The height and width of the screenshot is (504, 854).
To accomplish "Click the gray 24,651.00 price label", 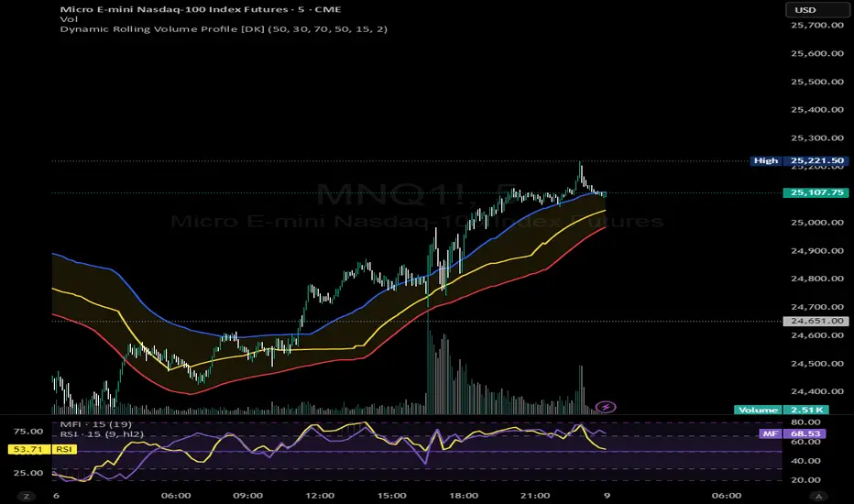I will (x=816, y=321).
